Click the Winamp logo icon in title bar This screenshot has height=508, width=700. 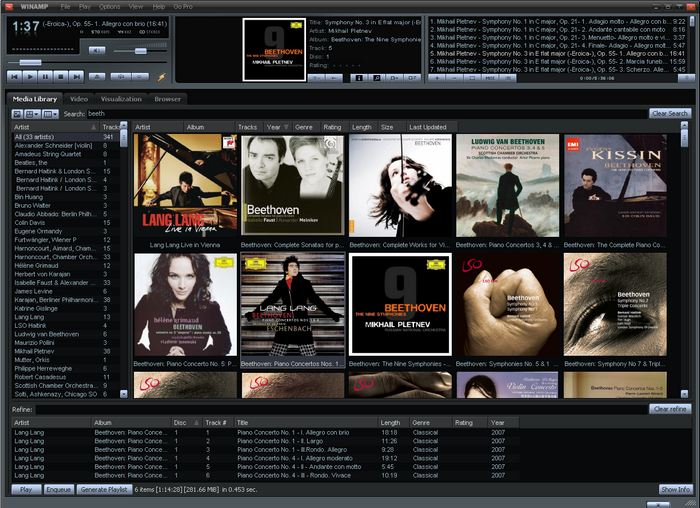point(8,7)
